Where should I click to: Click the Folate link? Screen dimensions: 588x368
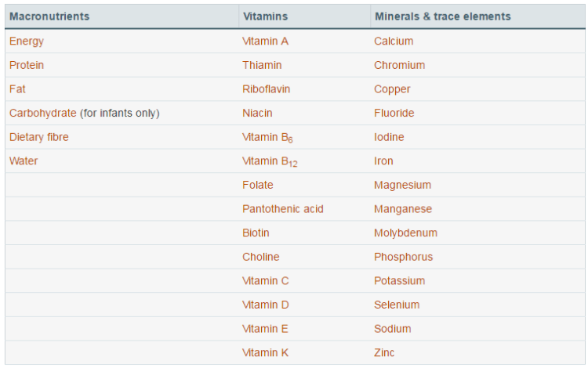258,185
